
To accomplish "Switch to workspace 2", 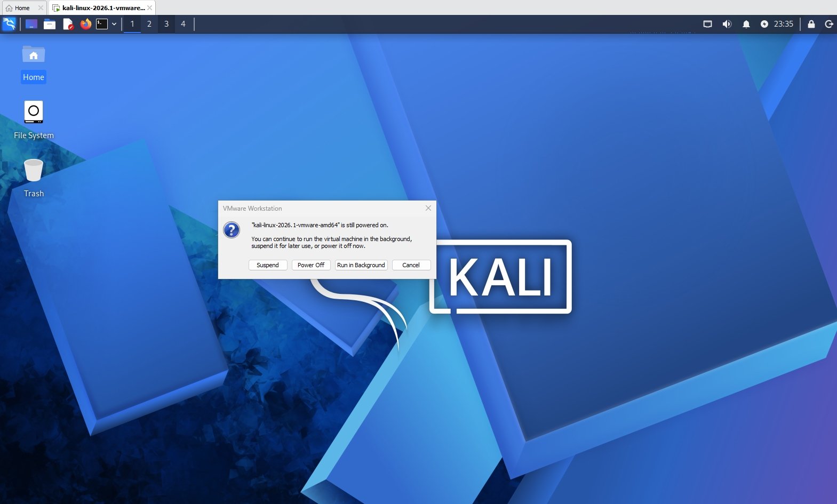I will (149, 24).
